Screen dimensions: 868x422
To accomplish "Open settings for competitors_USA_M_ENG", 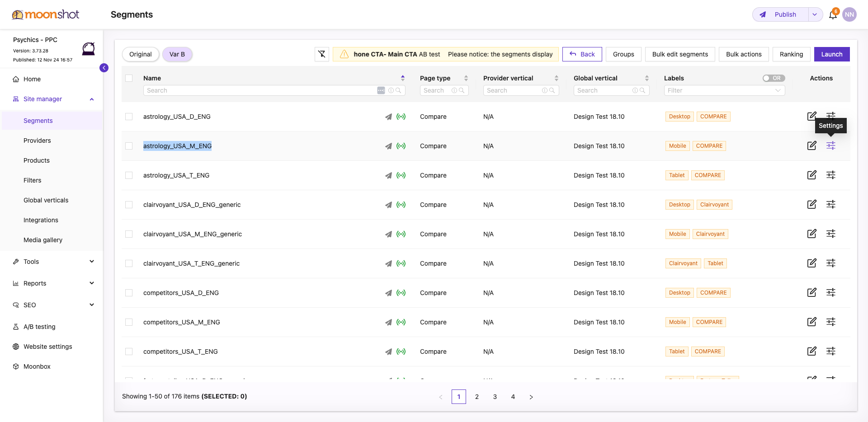I will pyautogui.click(x=831, y=322).
